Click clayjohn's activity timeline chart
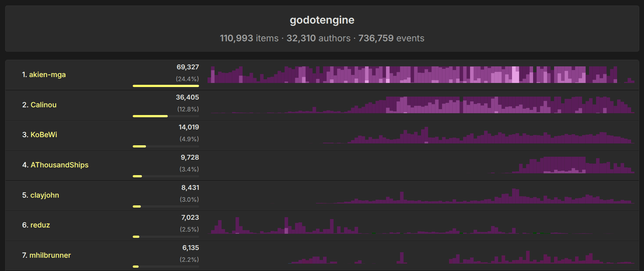Viewport: 644px width, 271px height. pyautogui.click(x=421, y=196)
